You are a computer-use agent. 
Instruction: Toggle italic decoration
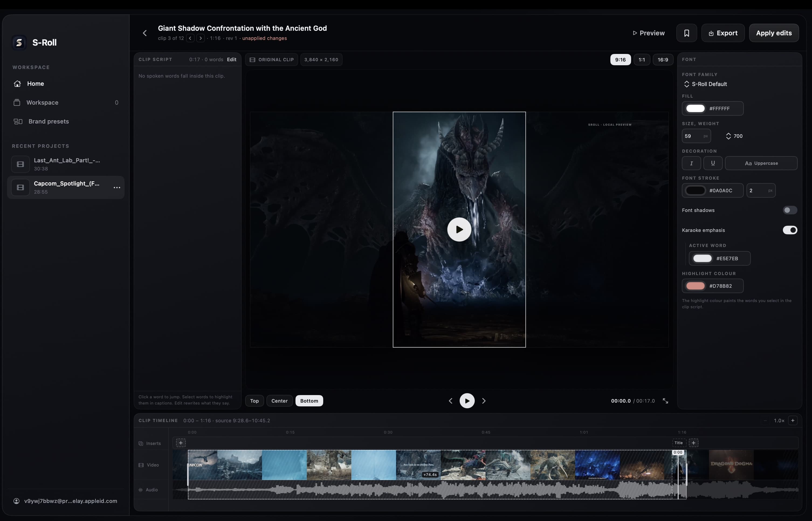tap(691, 163)
